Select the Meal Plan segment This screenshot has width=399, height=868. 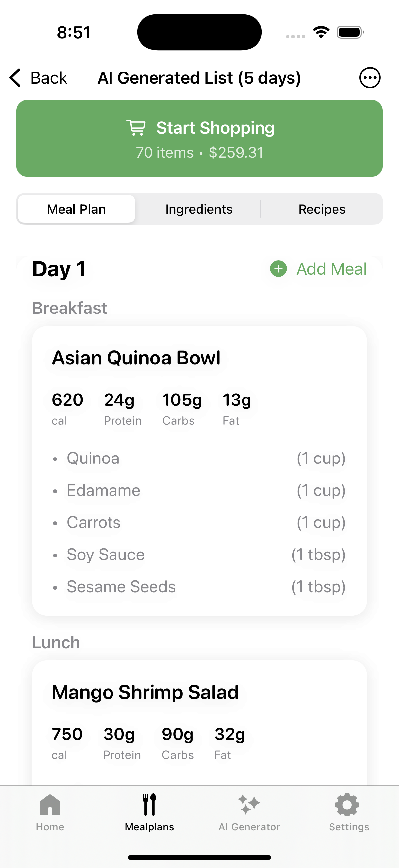[x=76, y=209]
